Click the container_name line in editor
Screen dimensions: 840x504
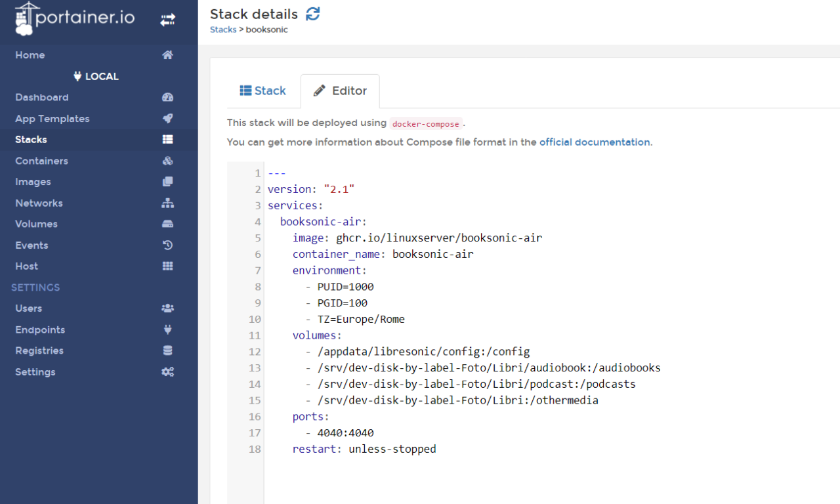click(x=383, y=254)
